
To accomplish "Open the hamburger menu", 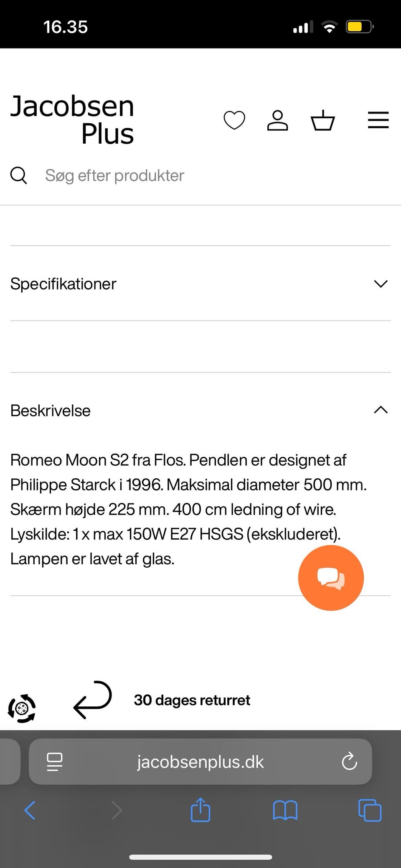I will click(378, 120).
